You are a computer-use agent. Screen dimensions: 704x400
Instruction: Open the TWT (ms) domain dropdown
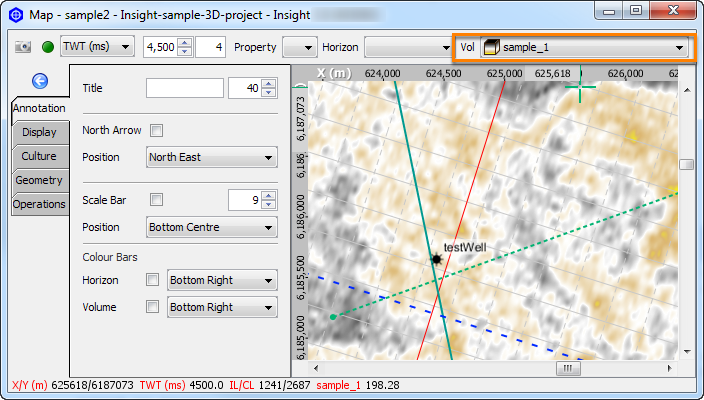(97, 46)
